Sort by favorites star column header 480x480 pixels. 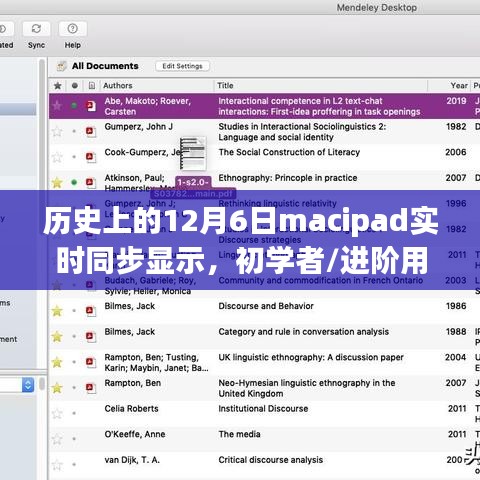coord(57,86)
